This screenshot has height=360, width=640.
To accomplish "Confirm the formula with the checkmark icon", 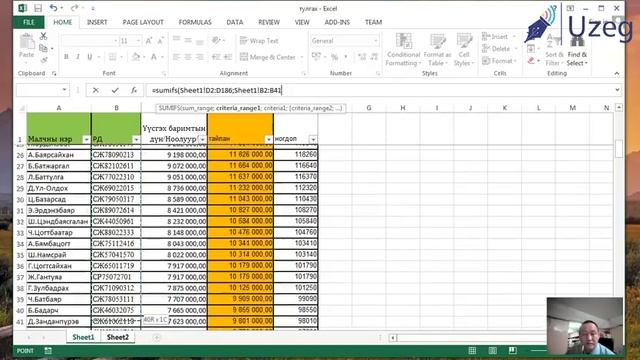I will 115,90.
